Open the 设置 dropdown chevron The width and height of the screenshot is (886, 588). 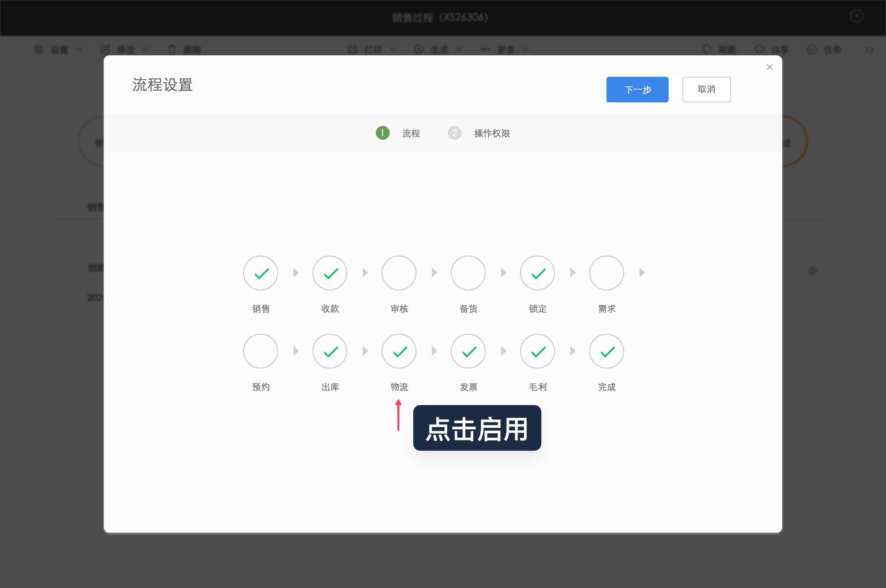[x=80, y=49]
